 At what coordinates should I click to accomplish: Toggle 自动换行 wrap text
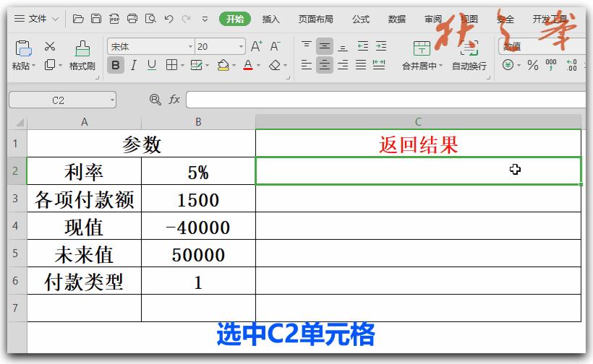(x=469, y=56)
